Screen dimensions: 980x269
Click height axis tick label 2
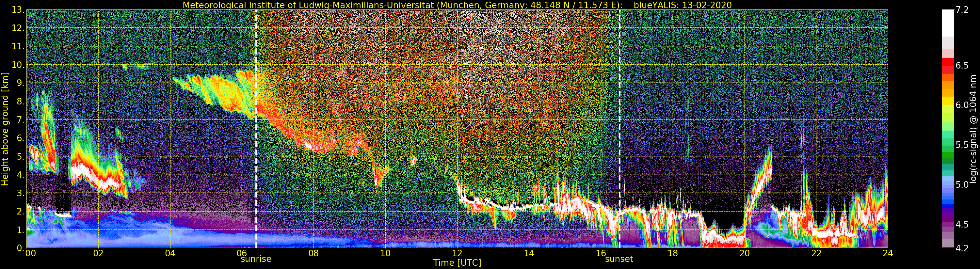coord(21,212)
